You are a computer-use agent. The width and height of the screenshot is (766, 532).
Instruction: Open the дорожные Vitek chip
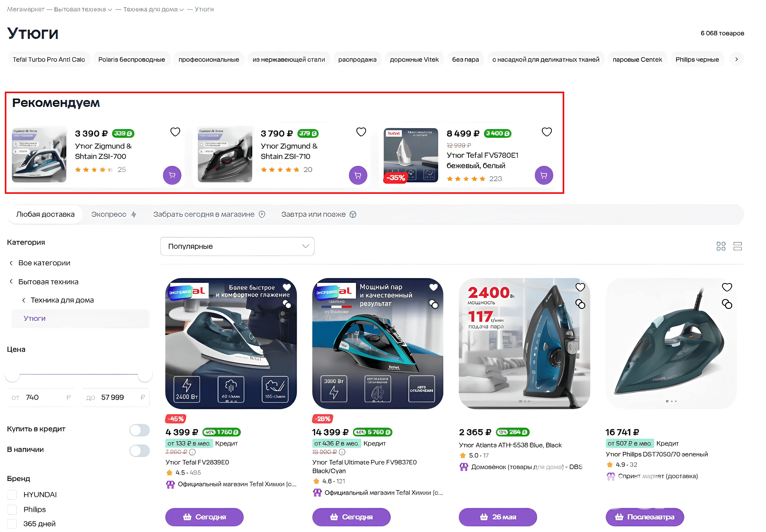(414, 59)
